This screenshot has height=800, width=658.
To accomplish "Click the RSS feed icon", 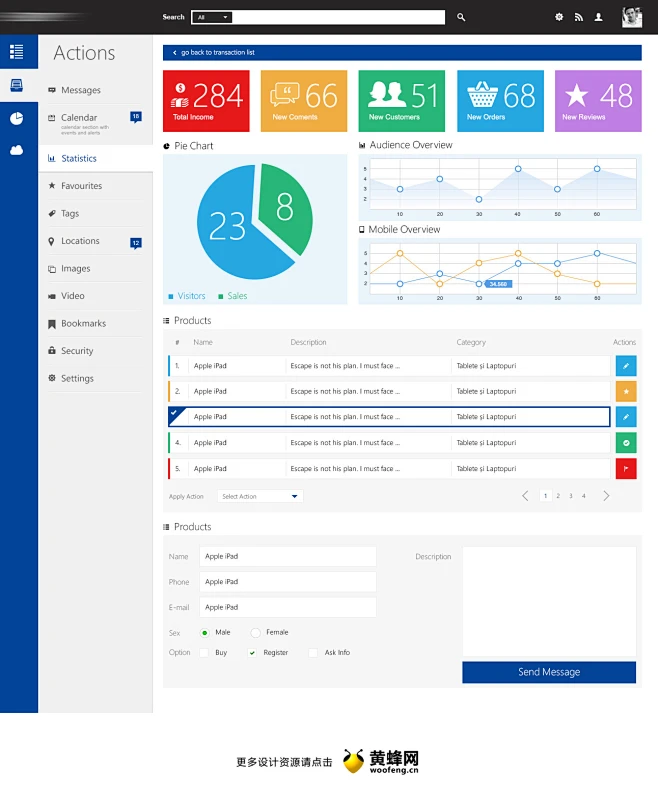I will (579, 17).
